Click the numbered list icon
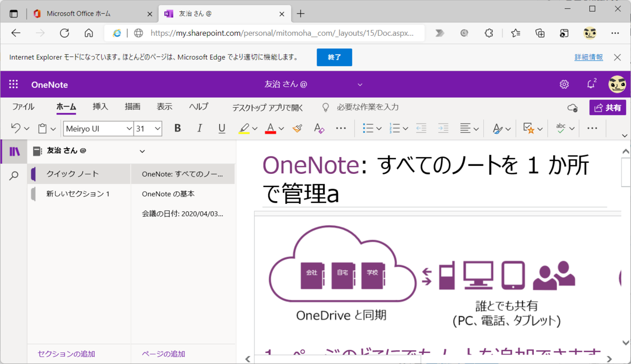631x364 pixels. (x=394, y=128)
